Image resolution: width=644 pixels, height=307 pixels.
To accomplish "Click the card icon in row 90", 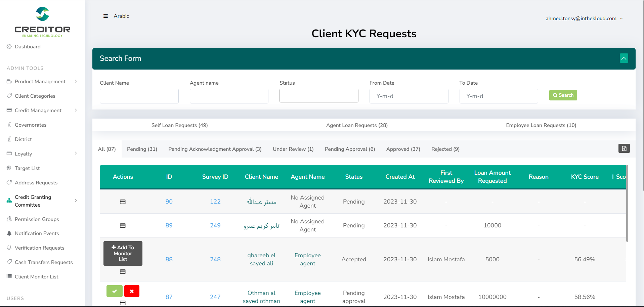I will [x=123, y=202].
